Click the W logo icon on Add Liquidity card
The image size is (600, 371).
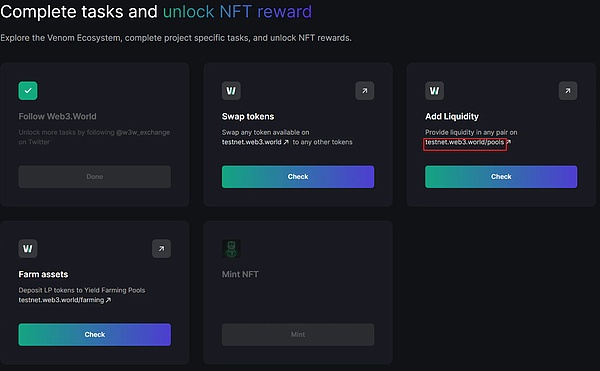434,91
